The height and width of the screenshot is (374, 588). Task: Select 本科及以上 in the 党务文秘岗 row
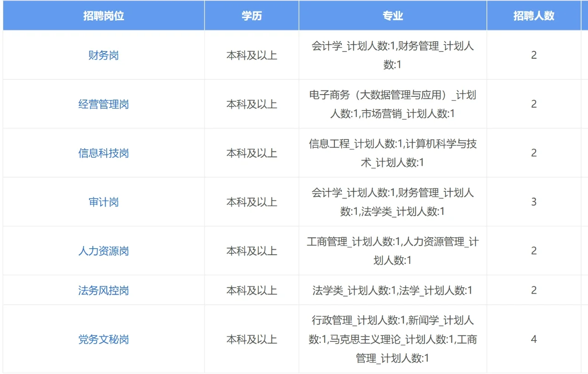(x=252, y=340)
